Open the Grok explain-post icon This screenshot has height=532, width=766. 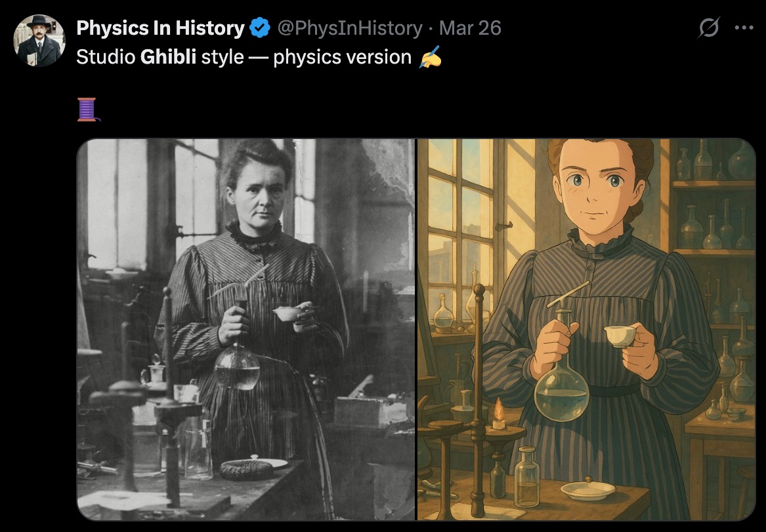pos(708,28)
